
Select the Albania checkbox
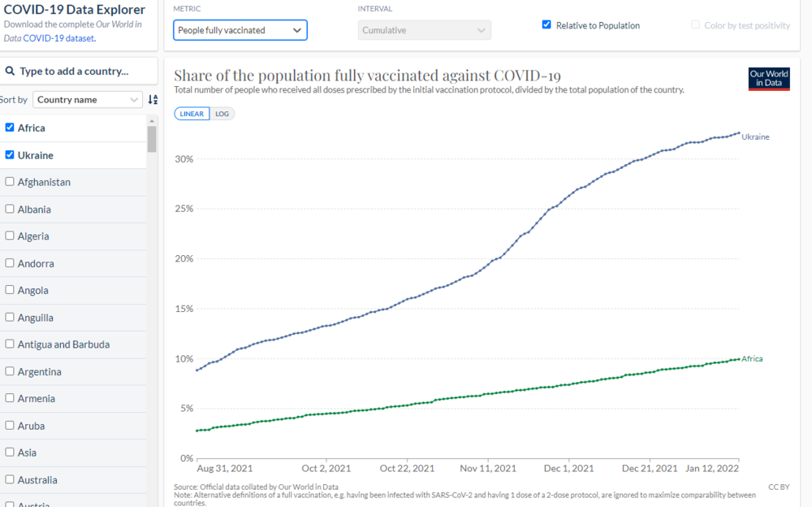(x=10, y=209)
